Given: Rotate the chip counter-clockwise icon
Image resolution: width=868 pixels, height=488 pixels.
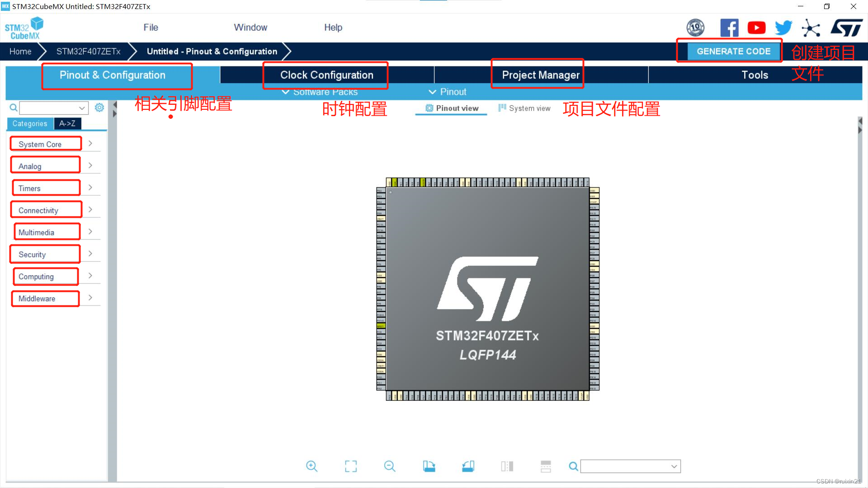Looking at the screenshot, I should click(x=468, y=466).
